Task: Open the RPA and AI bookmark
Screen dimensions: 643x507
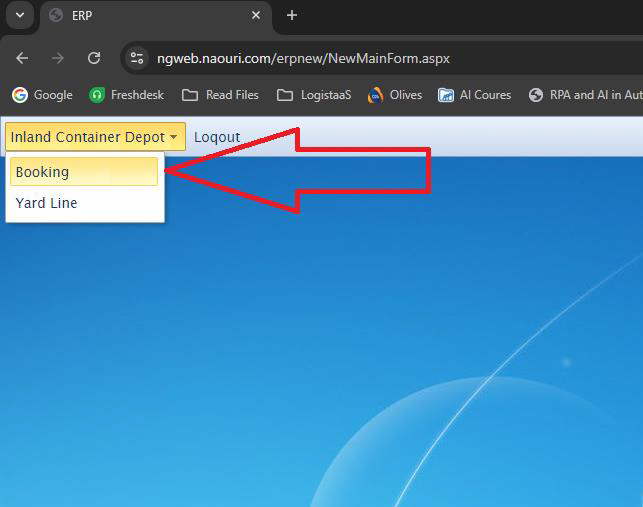Action: (x=585, y=95)
